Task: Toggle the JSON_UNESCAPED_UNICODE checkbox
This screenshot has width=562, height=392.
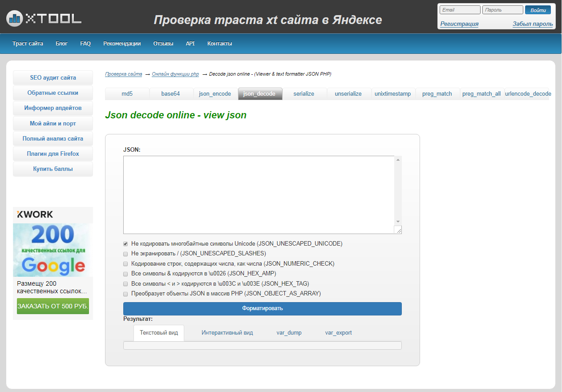Action: (x=125, y=244)
